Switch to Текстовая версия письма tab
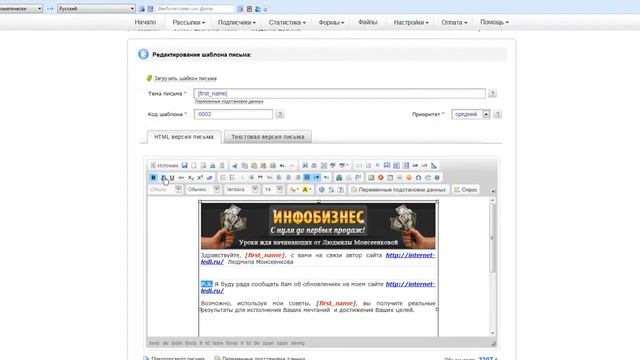 (x=268, y=137)
